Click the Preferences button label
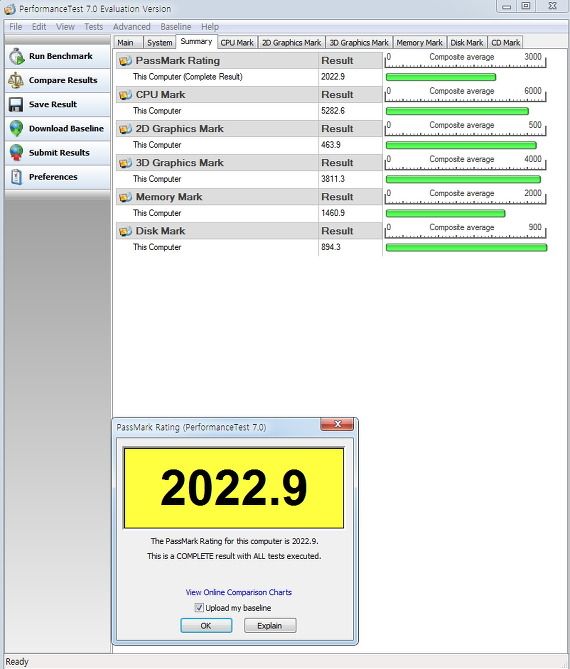 pos(53,177)
